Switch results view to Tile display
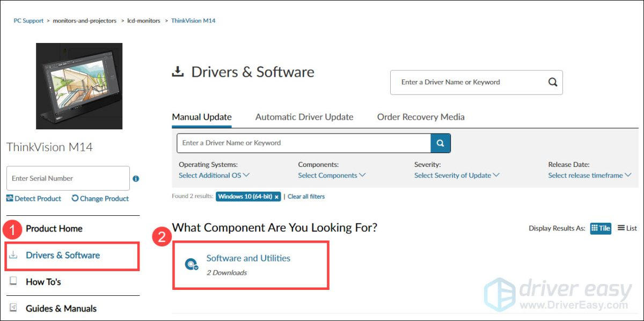The height and width of the screenshot is (321, 644). [601, 228]
